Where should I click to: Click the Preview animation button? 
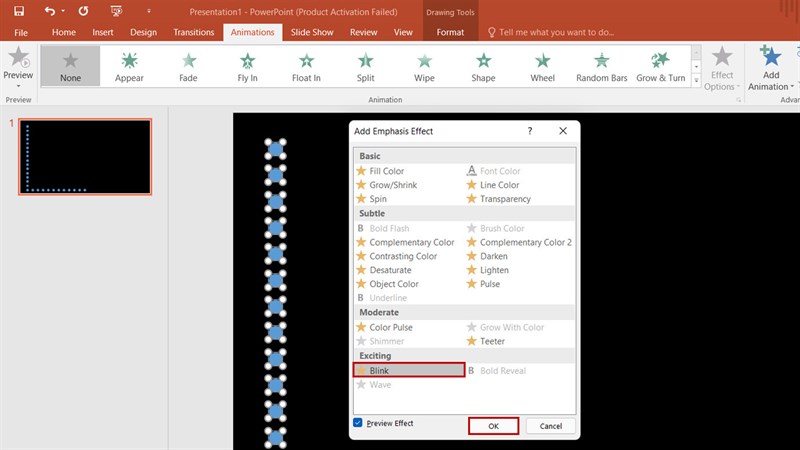pyautogui.click(x=18, y=67)
